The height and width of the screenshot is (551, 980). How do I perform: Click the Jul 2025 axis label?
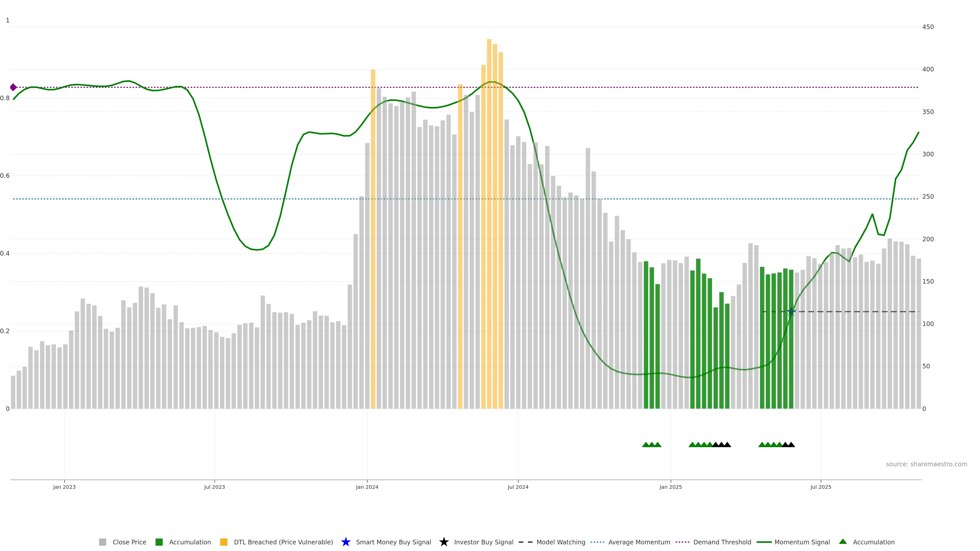pos(820,487)
